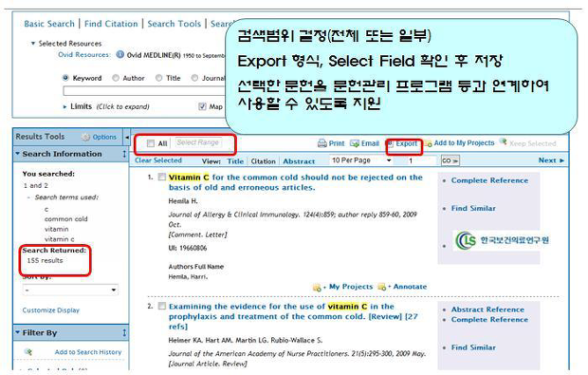Switch view to Citation
This screenshot has height=375, width=588.
click(x=263, y=161)
